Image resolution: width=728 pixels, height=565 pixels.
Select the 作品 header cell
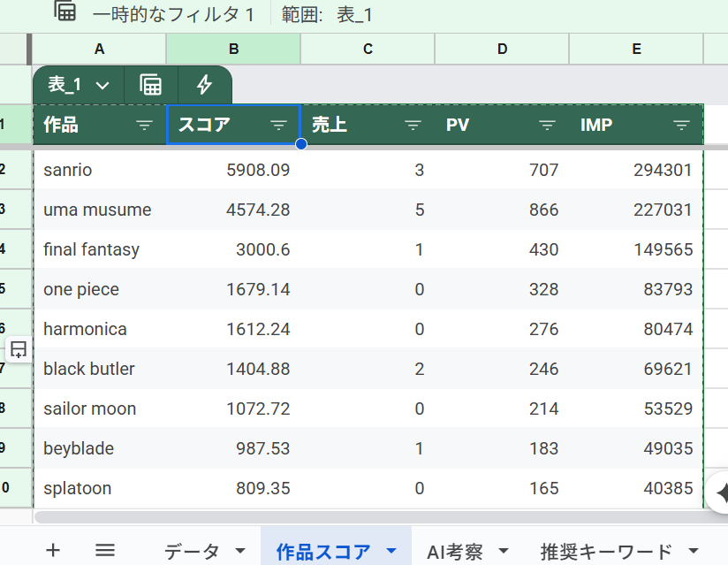[x=99, y=125]
